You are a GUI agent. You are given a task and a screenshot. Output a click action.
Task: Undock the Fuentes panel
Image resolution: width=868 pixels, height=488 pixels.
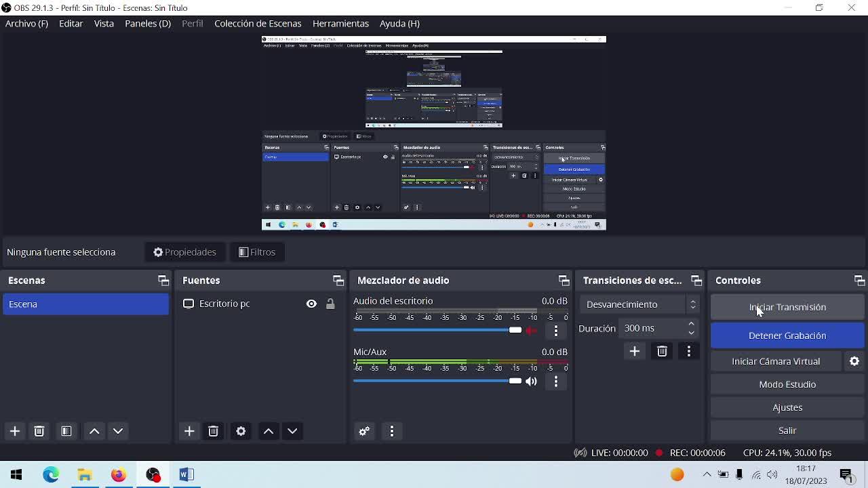coord(338,281)
